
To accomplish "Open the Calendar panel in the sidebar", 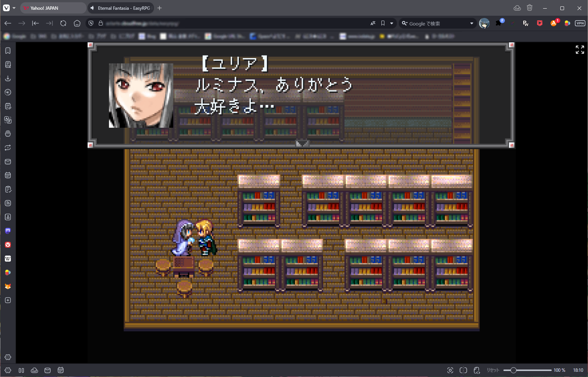I will point(8,175).
